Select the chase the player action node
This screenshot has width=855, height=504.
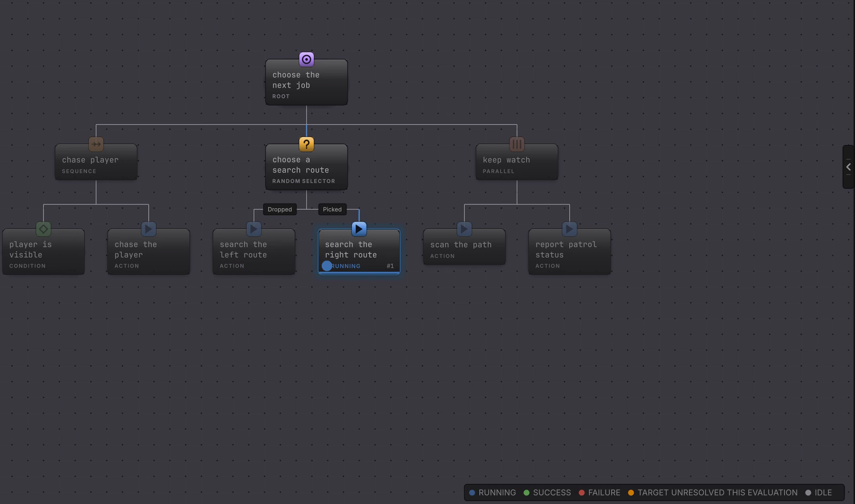[x=149, y=252]
